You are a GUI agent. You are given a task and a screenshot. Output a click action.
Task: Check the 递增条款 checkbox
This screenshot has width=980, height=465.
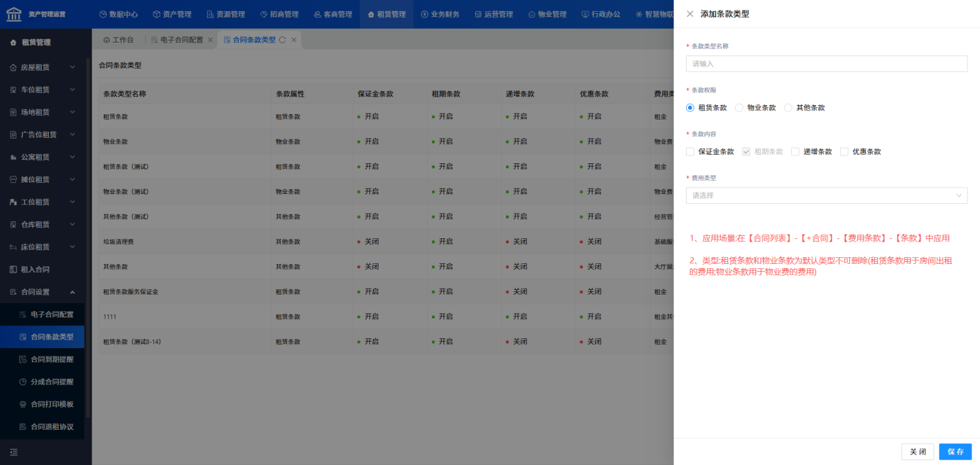coord(795,152)
